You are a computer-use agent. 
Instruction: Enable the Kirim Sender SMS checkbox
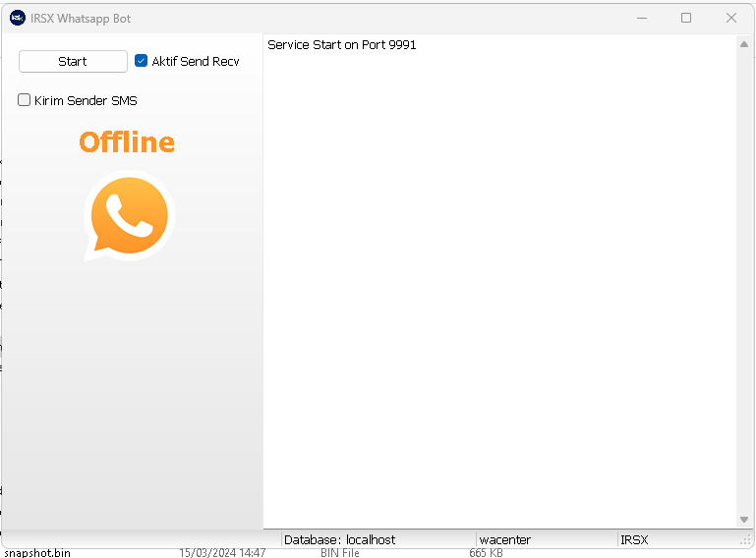(24, 100)
